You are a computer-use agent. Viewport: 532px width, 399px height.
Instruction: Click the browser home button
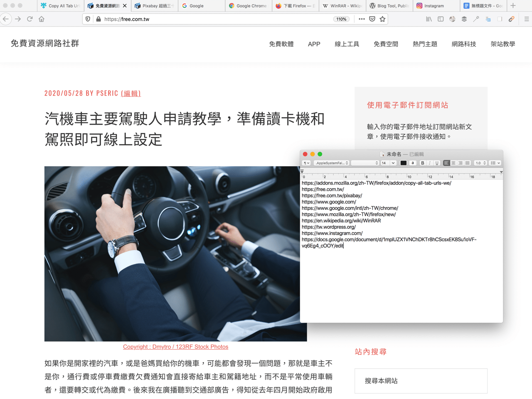click(42, 19)
